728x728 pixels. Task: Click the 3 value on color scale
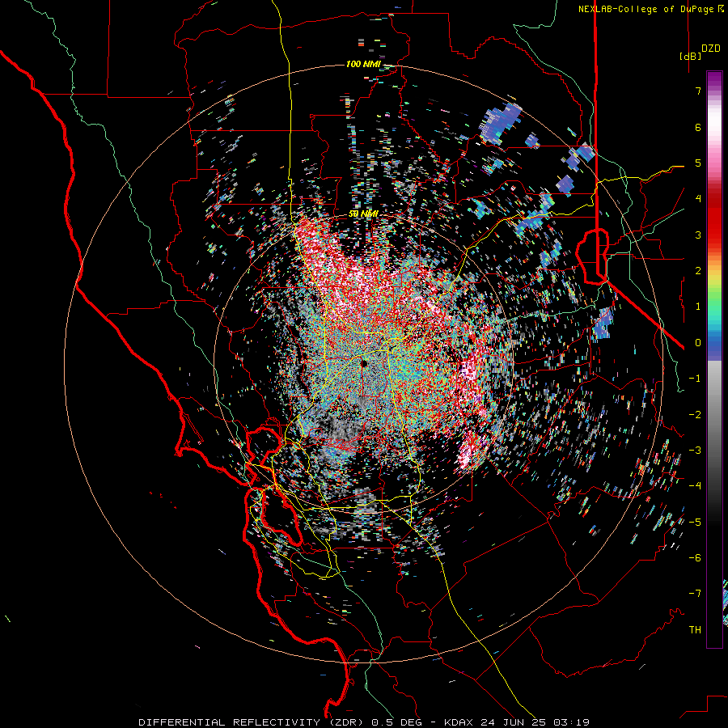698,235
